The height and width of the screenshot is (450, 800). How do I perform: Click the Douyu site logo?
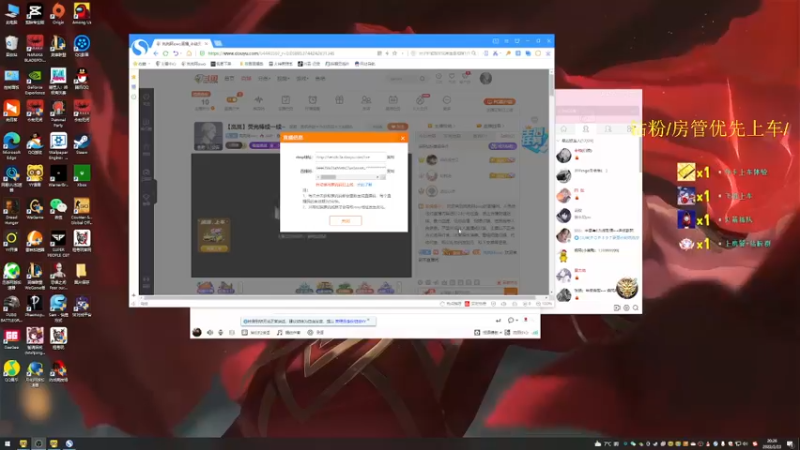pos(206,79)
